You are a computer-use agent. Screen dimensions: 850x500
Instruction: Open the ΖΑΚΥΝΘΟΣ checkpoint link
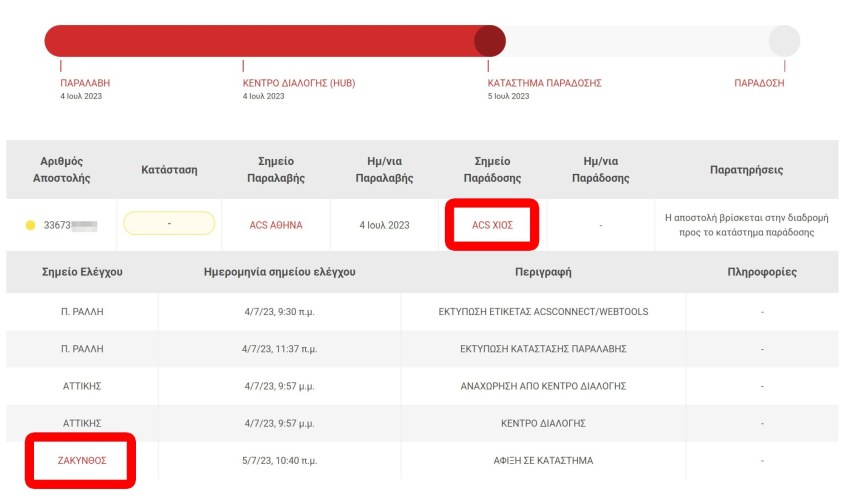[x=82, y=460]
